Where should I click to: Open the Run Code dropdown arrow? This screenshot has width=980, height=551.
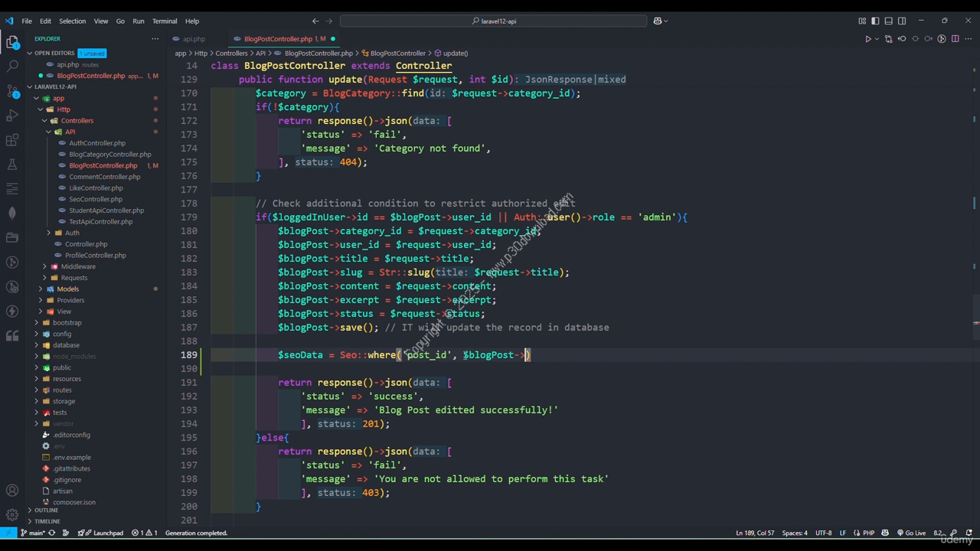[x=877, y=39]
